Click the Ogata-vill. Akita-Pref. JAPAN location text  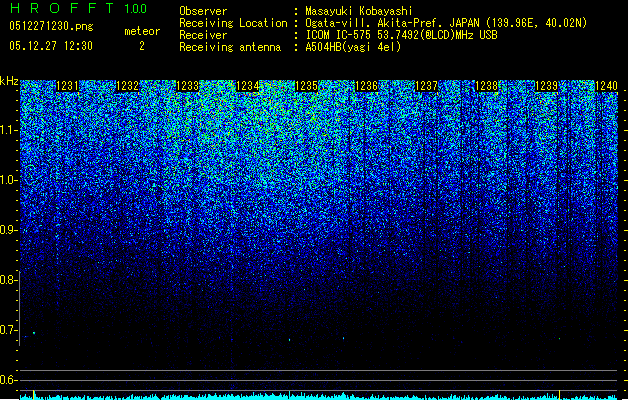pyautogui.click(x=446, y=23)
